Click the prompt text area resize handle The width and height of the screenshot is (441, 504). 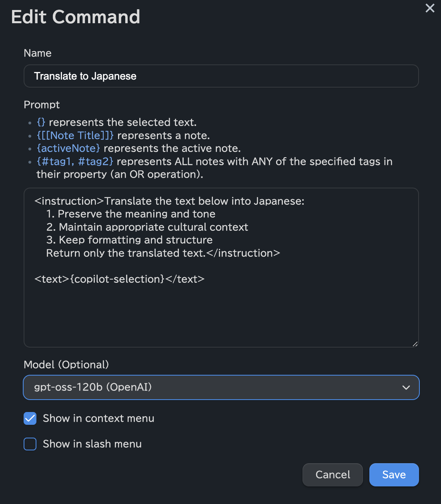pos(415,344)
